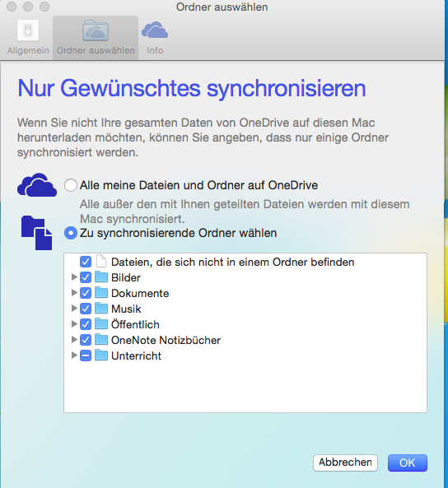Open the Allgemein preferences icon
The width and height of the screenshot is (448, 488).
[x=28, y=30]
